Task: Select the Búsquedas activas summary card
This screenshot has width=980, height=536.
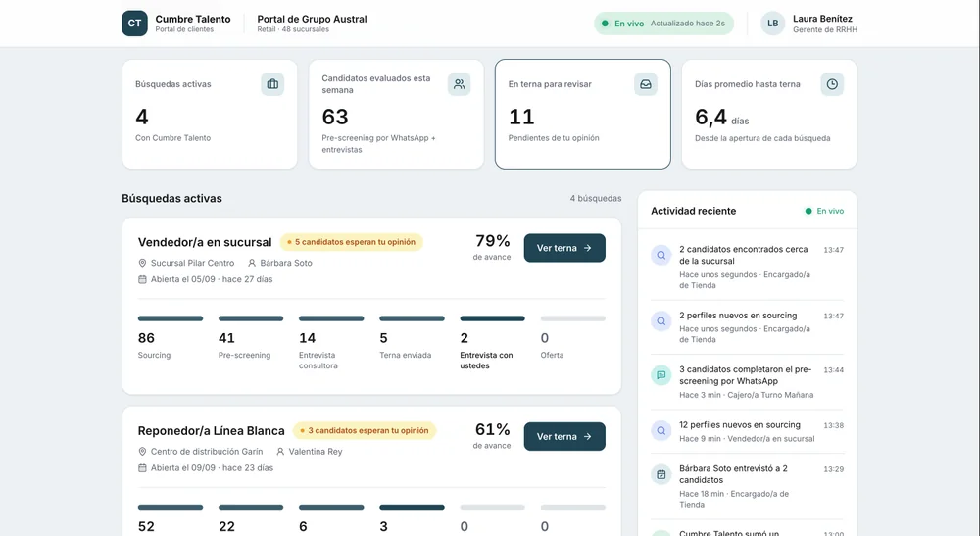Action: [x=210, y=115]
